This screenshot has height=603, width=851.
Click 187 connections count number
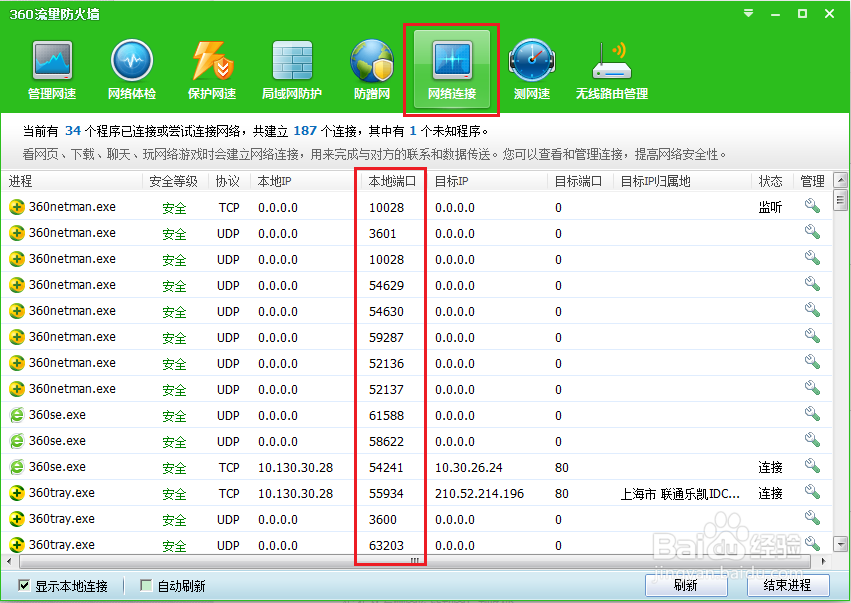tap(305, 131)
